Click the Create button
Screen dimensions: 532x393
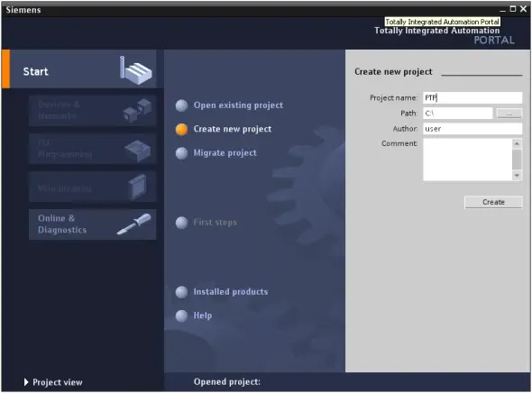tap(493, 202)
